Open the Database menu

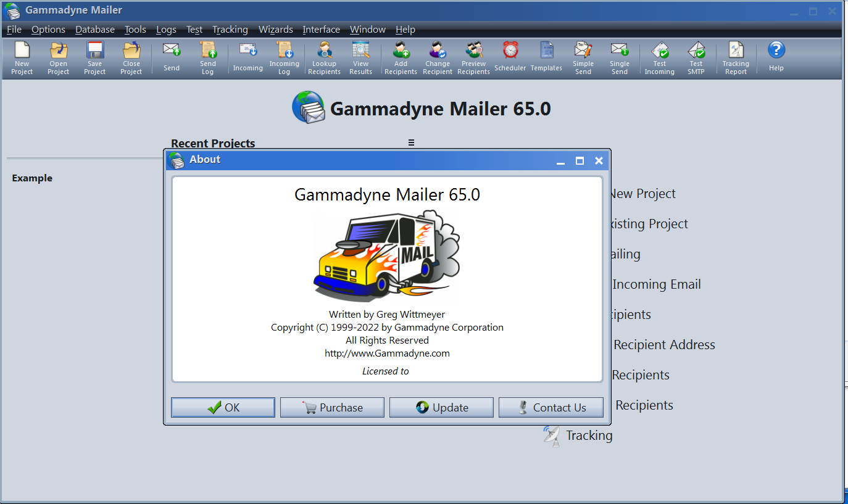(x=95, y=30)
